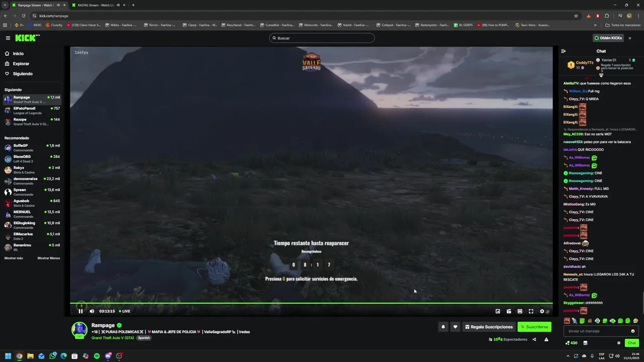Click Regala Suscripciones button
This screenshot has width=644, height=362.
pos(489,327)
